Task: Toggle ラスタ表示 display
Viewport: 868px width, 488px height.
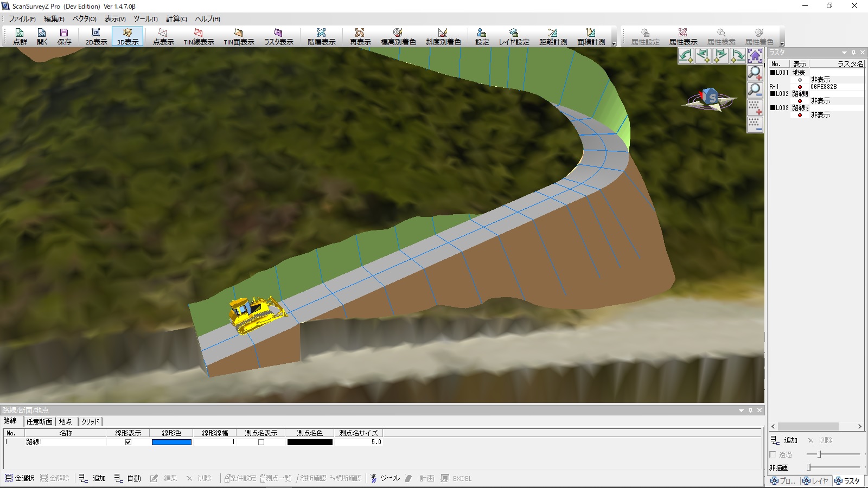Action: (278, 36)
